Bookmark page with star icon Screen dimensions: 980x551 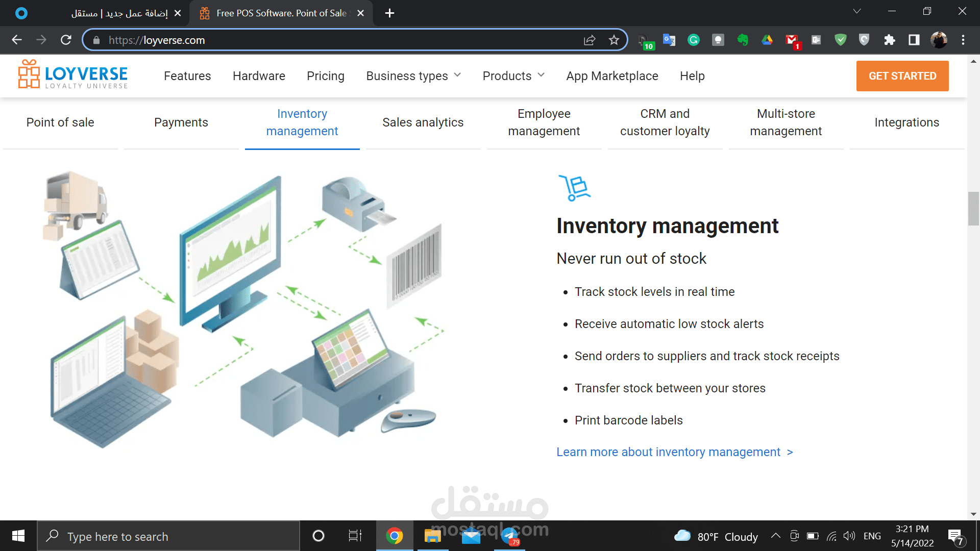614,40
